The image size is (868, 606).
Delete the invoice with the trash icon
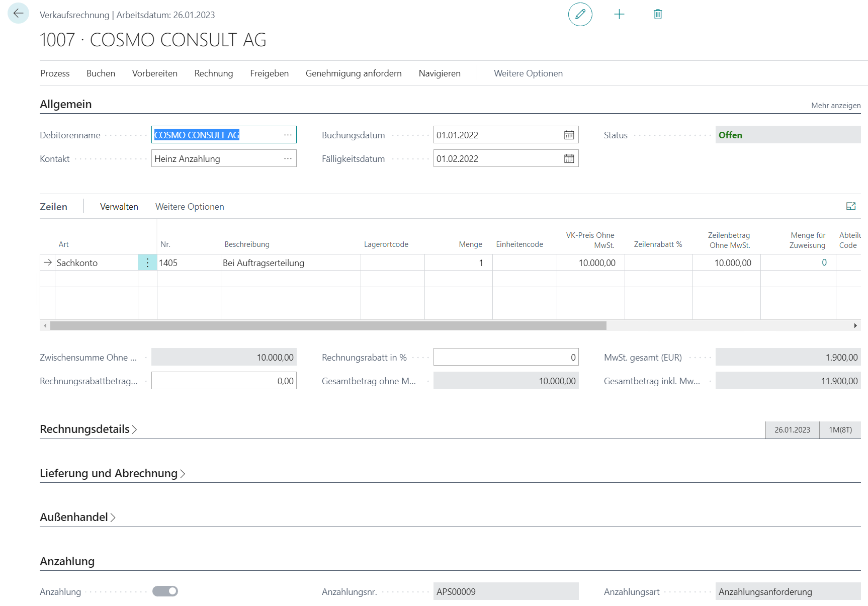tap(657, 14)
